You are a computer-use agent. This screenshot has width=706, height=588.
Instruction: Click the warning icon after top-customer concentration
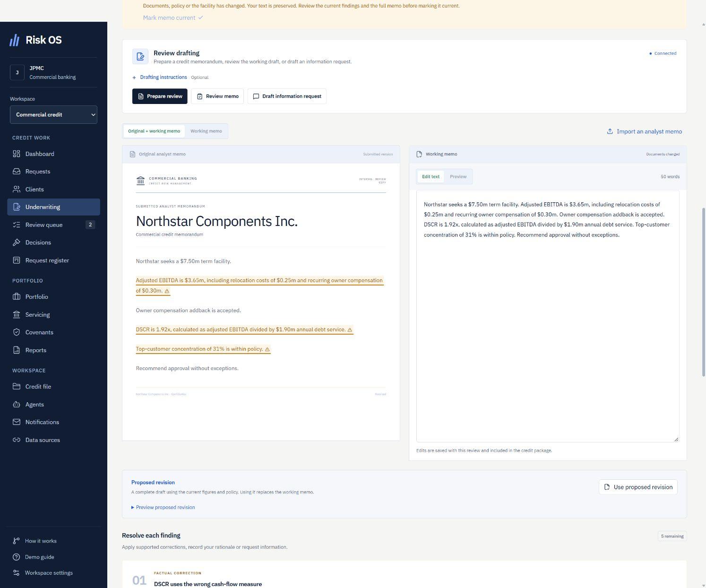267,349
